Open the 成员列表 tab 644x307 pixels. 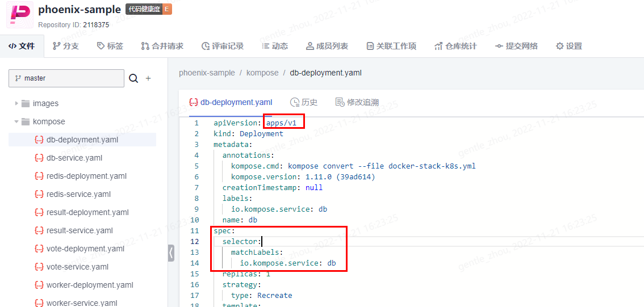tap(327, 46)
